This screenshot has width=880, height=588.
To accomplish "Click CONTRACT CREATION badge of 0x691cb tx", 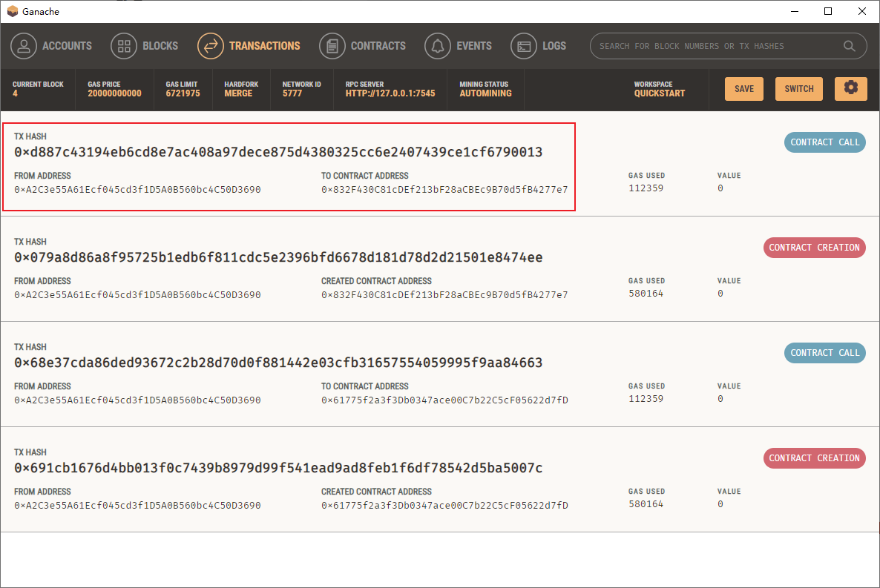I will click(815, 457).
